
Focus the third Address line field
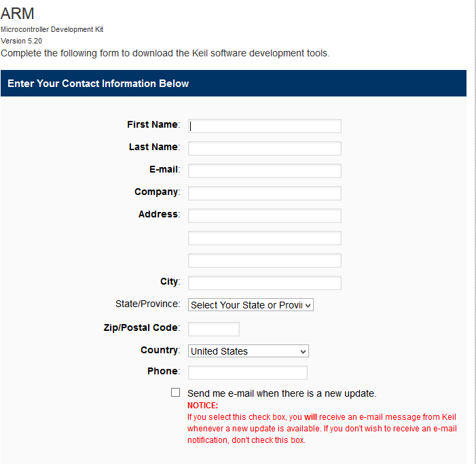[264, 261]
